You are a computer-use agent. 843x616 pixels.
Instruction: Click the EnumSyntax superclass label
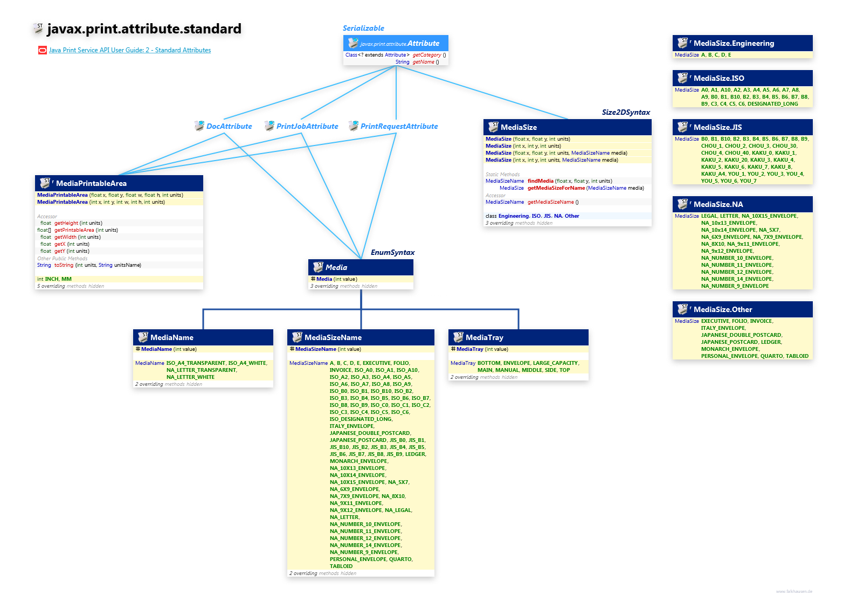pos(392,252)
